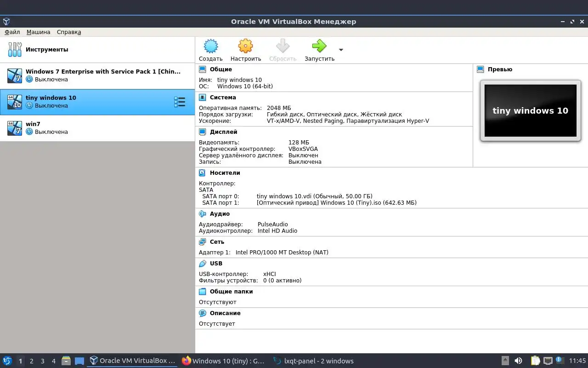Click the greyed Сбросить (Reset) toolbar icon
Viewport: 588px width, 368px height.
coord(283,46)
